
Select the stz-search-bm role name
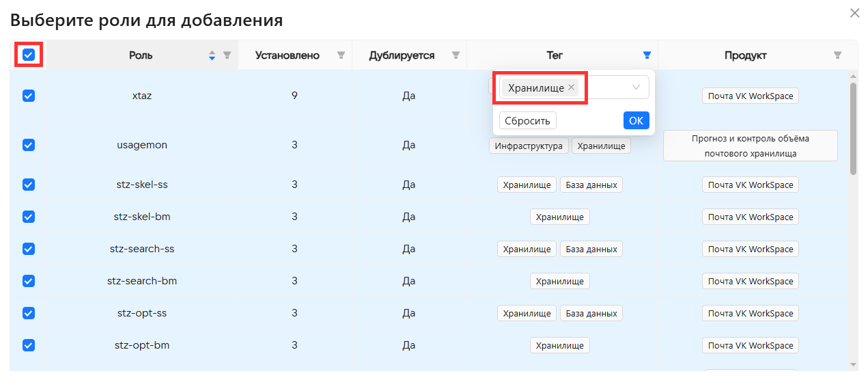[x=142, y=281]
